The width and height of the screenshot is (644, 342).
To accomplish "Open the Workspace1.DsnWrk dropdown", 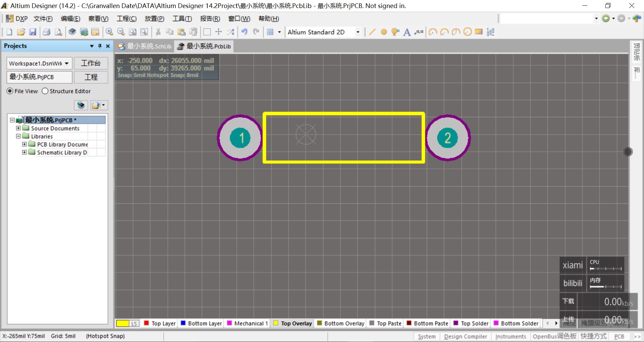I will pyautogui.click(x=67, y=63).
